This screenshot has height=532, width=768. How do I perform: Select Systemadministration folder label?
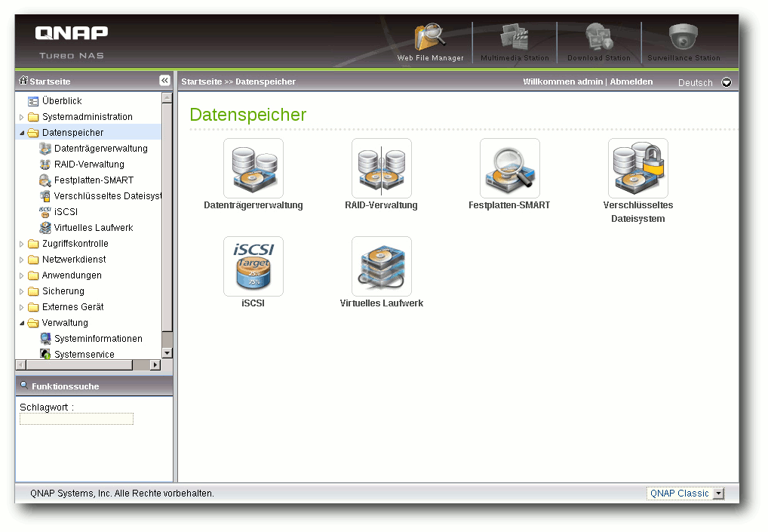(x=88, y=117)
